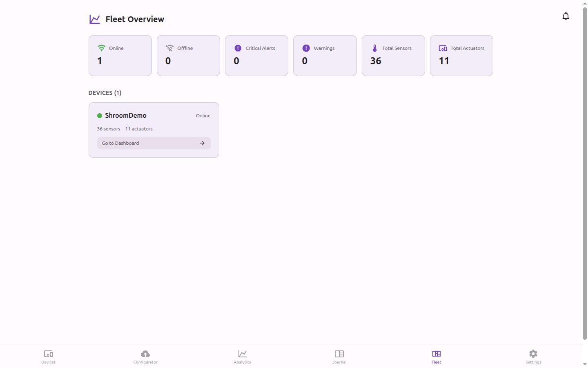Click the Analytics chart icon
588x368 pixels.
coord(243,354)
